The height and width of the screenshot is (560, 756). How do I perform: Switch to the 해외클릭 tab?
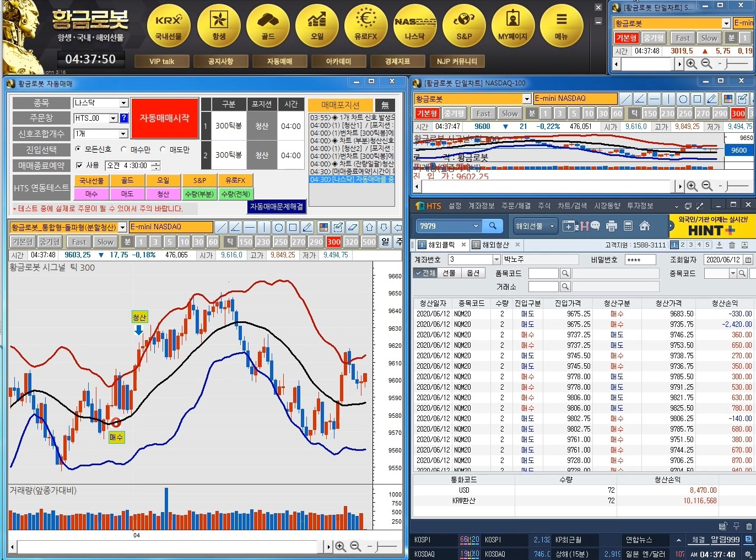click(441, 245)
